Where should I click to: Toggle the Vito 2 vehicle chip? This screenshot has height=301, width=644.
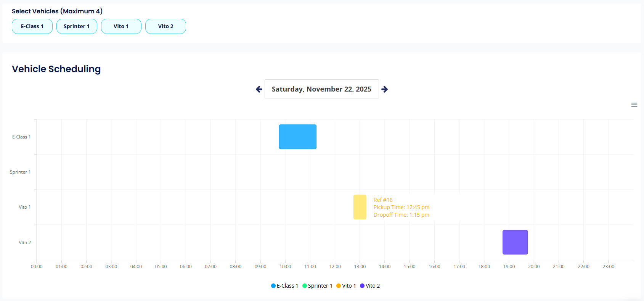click(x=165, y=26)
